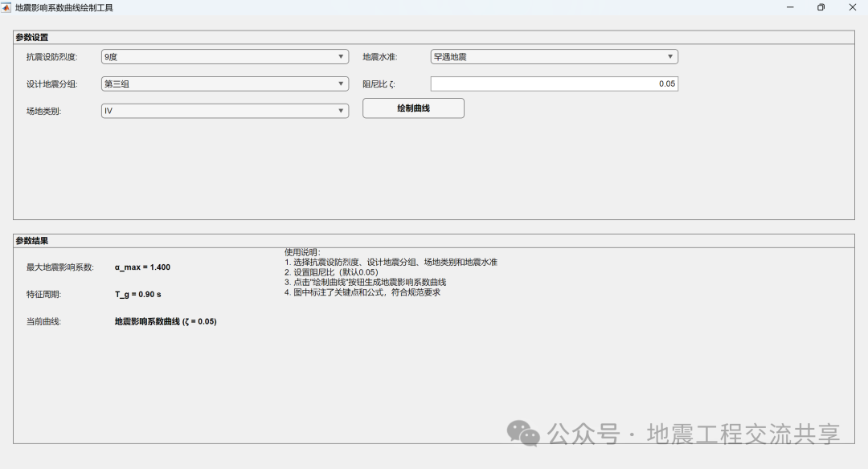Select the 参数结果 panel title
The height and width of the screenshot is (469, 868).
32,241
